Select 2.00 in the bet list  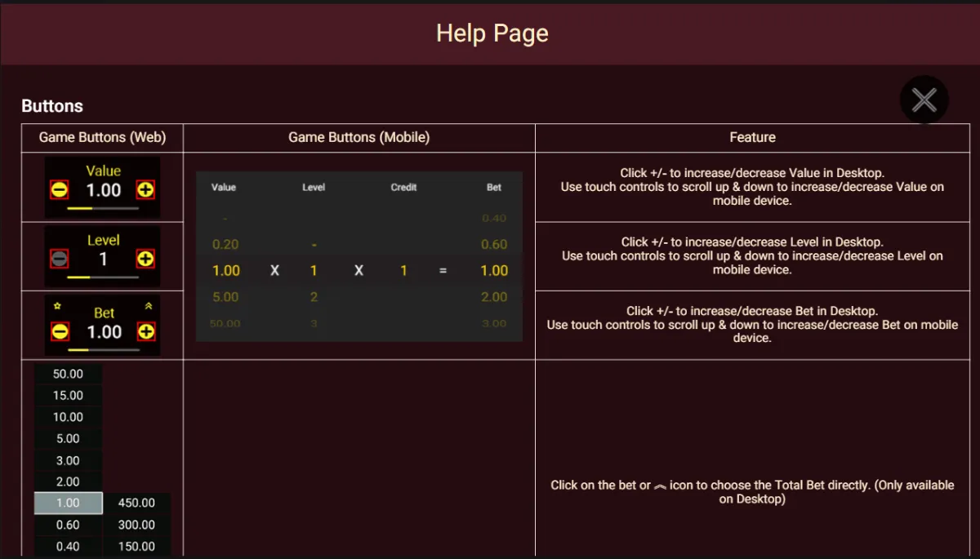68,482
